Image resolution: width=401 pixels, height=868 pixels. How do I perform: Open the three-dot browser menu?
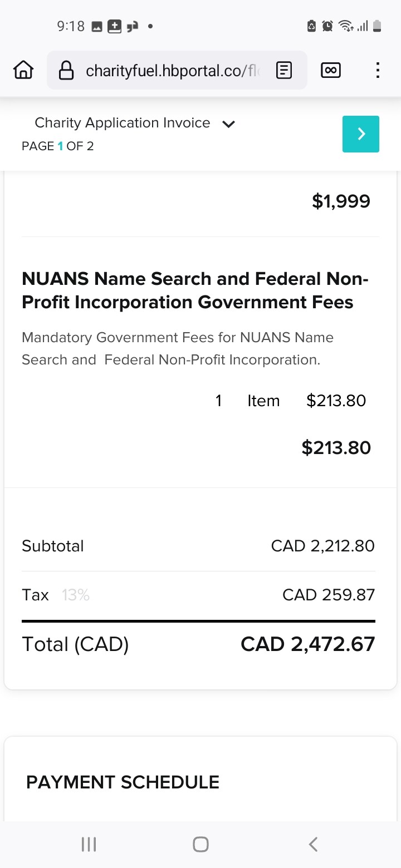pos(378,70)
